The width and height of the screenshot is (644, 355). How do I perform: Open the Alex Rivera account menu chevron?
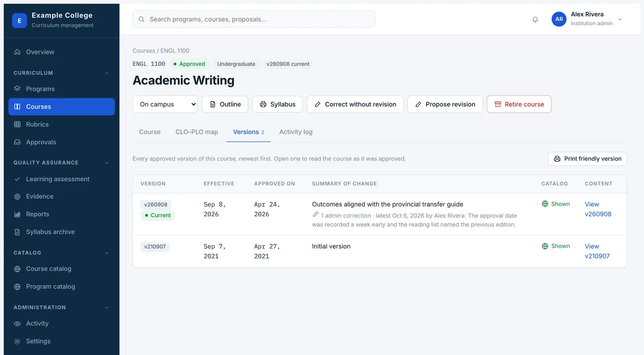(x=620, y=20)
